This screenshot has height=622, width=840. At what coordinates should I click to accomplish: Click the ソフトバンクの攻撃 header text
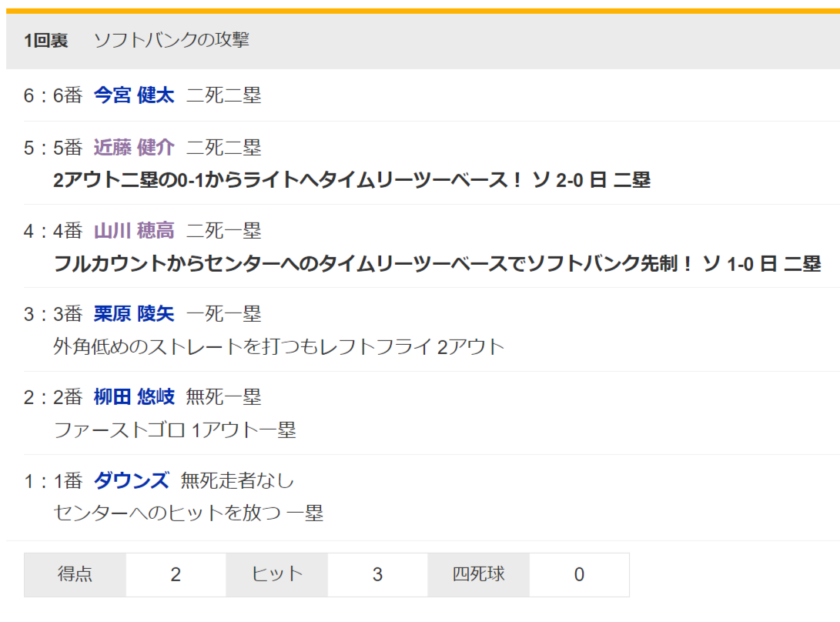tap(172, 40)
